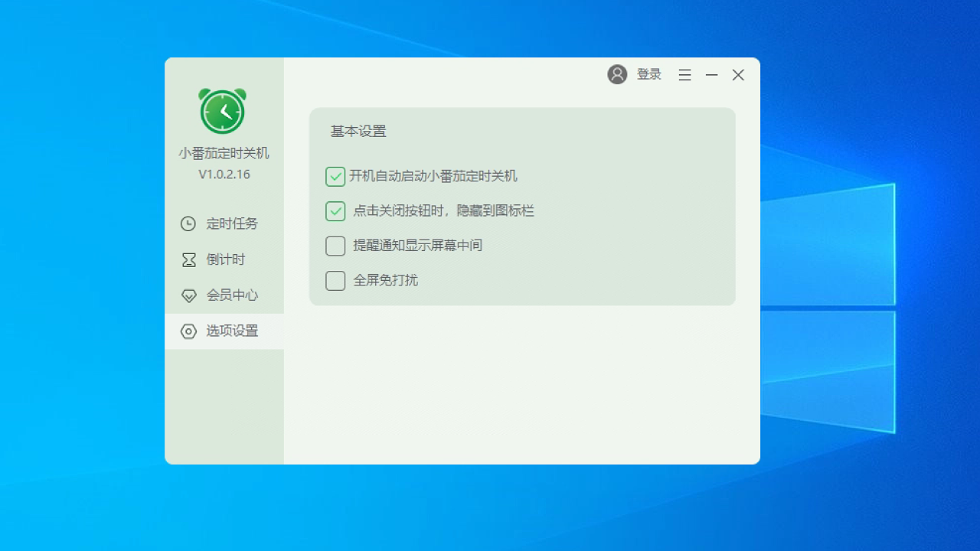This screenshot has width=980, height=551.
Task: Enable 提醒通知显示屏幕中间
Action: tap(335, 246)
